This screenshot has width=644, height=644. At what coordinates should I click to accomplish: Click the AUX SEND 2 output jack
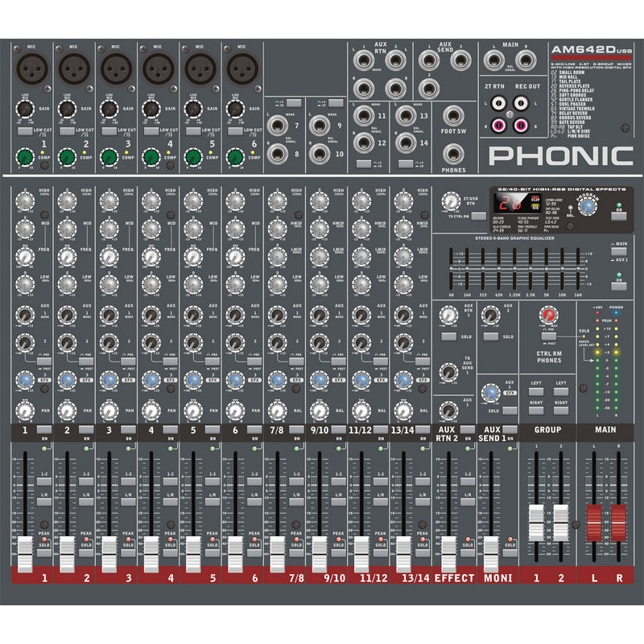(x=429, y=89)
